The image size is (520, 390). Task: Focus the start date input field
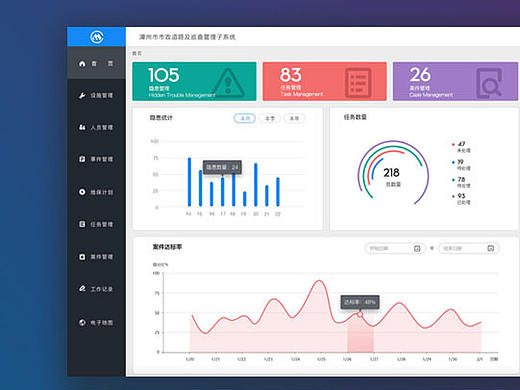(x=395, y=248)
